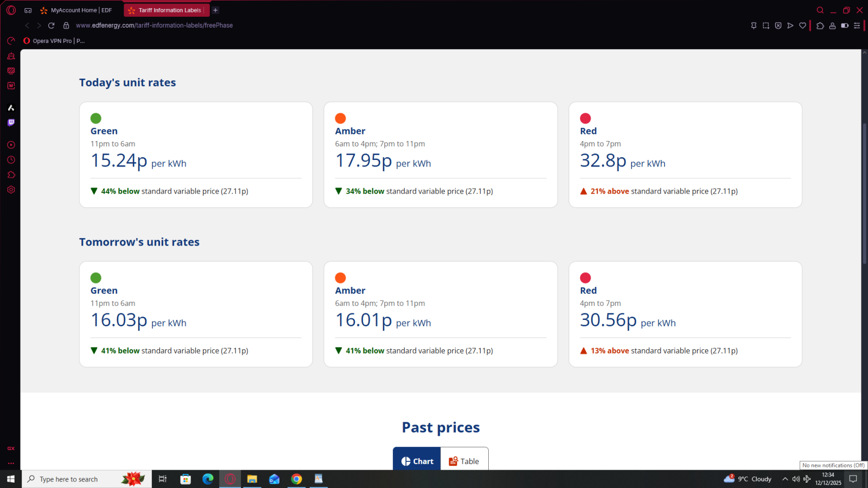This screenshot has width=868, height=488.
Task: Expand the system tray hidden icons chevron
Action: [x=784, y=479]
